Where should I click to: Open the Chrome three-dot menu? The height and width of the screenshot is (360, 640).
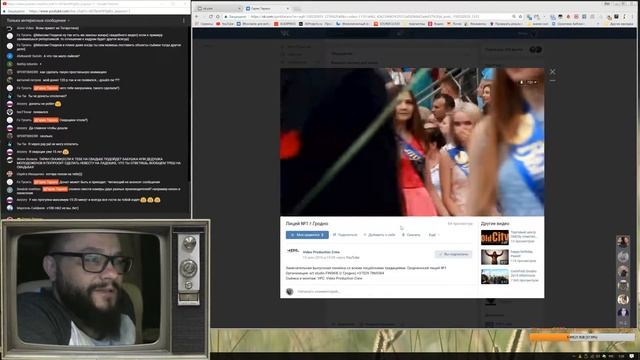(632, 17)
